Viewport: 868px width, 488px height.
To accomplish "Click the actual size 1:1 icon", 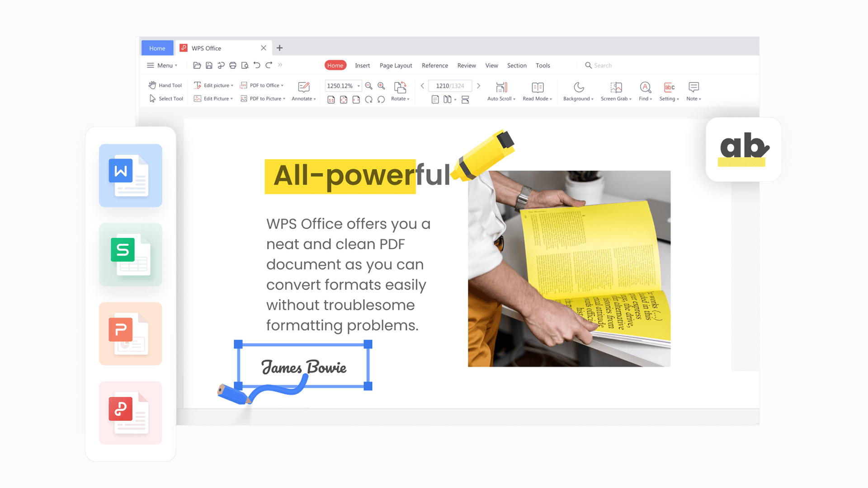I will pos(331,100).
